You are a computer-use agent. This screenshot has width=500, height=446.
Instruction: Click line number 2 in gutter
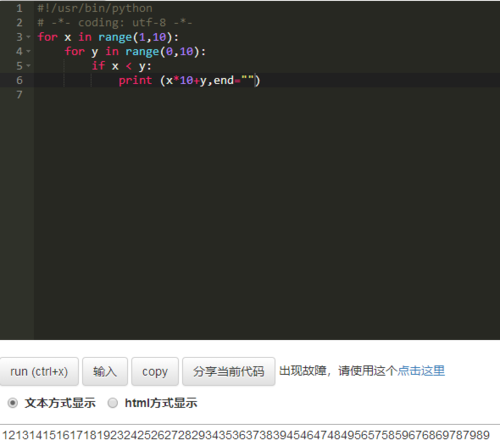point(19,23)
